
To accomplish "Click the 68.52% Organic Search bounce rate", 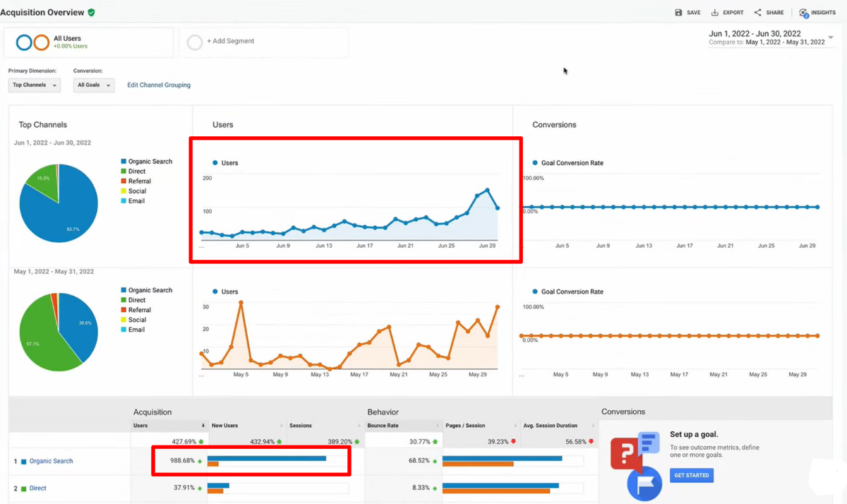I will coord(419,461).
